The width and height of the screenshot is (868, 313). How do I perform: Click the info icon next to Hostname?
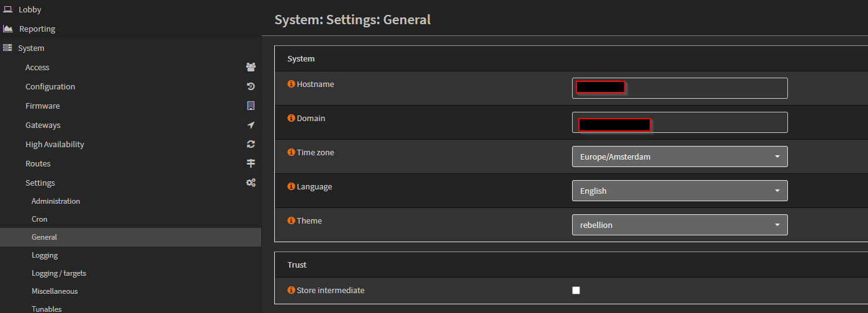[291, 84]
